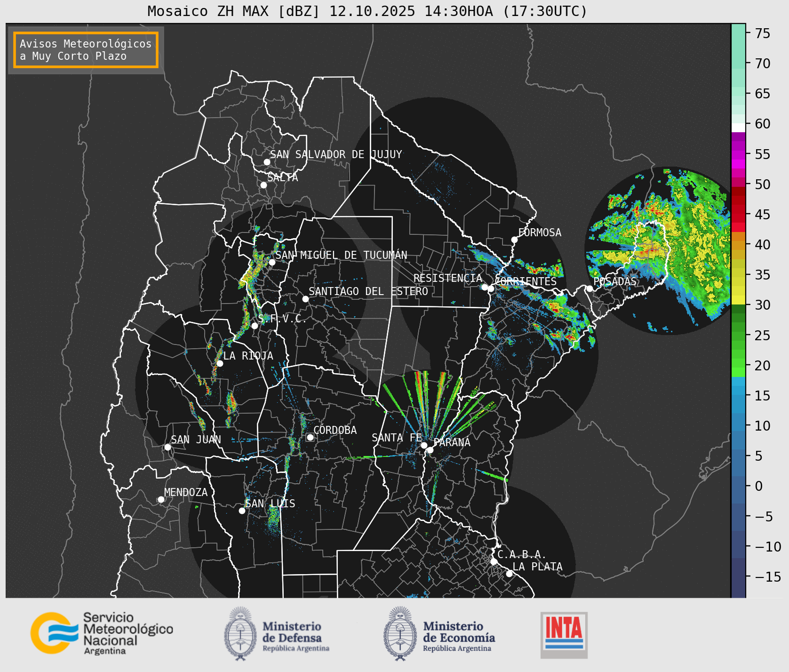The height and width of the screenshot is (672, 789).
Task: Click the INTA logo
Action: click(564, 635)
